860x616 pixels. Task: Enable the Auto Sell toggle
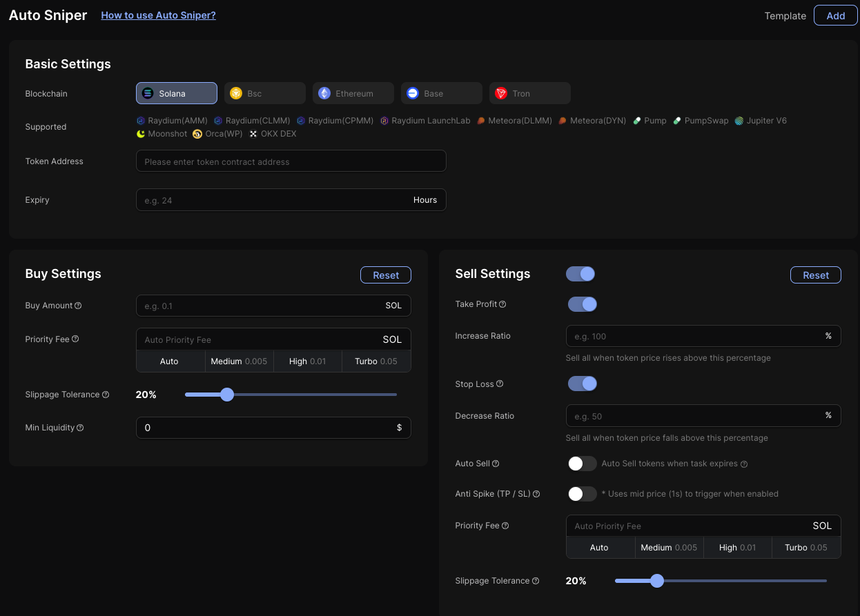[x=583, y=464]
